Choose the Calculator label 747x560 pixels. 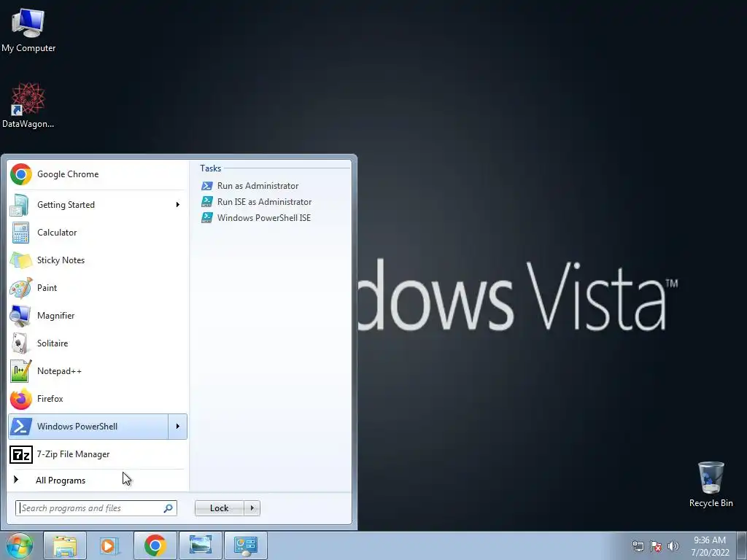click(x=57, y=233)
